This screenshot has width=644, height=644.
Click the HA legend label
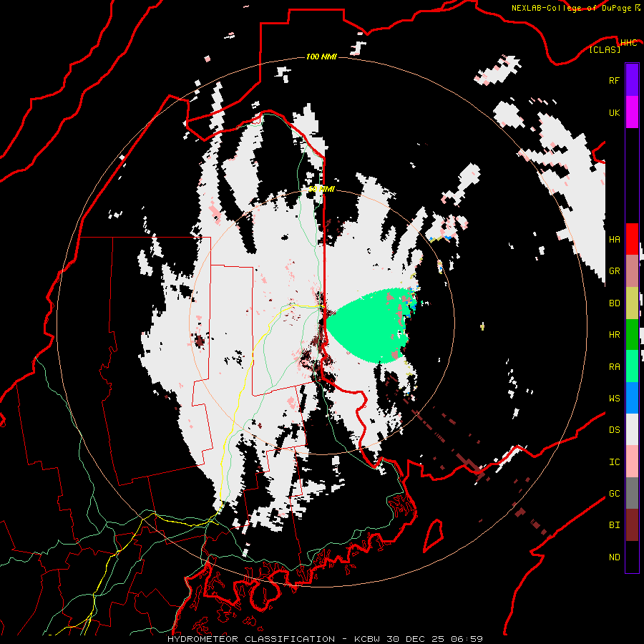coord(614,239)
